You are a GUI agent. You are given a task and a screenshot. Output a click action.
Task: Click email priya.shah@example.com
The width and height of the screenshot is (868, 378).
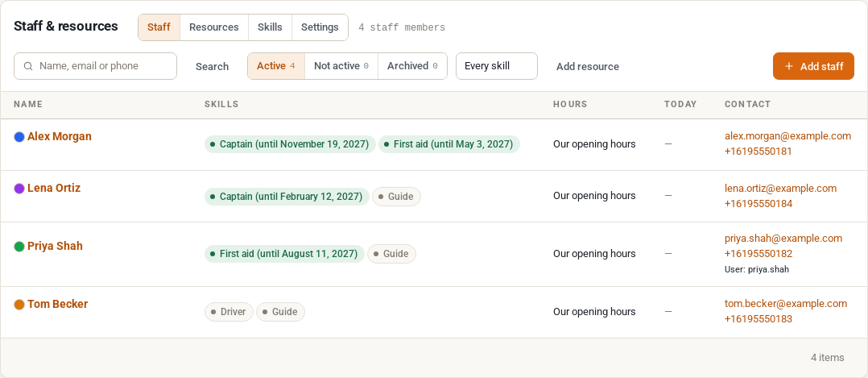point(783,239)
